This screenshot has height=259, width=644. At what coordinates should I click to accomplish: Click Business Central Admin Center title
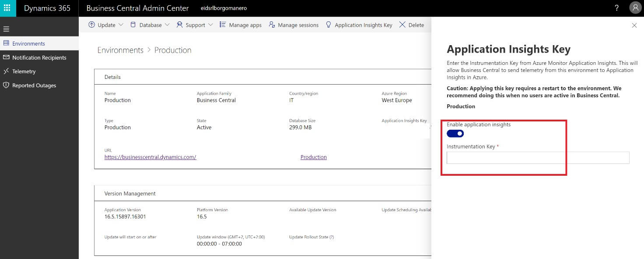[x=138, y=8]
